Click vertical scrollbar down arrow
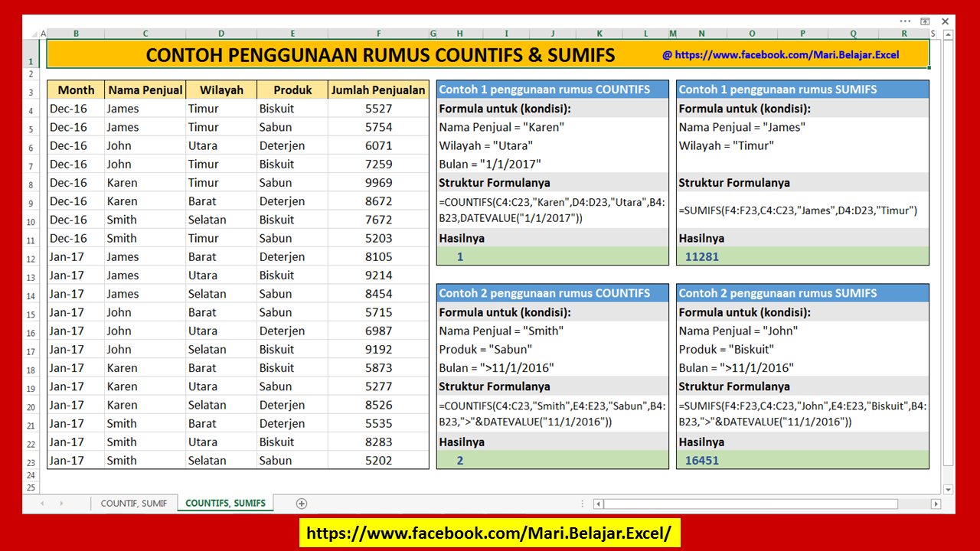Viewport: 980px width, 551px height. 948,489
